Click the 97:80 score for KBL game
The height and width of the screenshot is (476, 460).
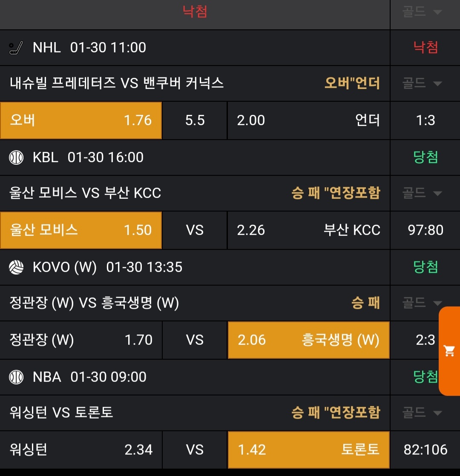425,230
